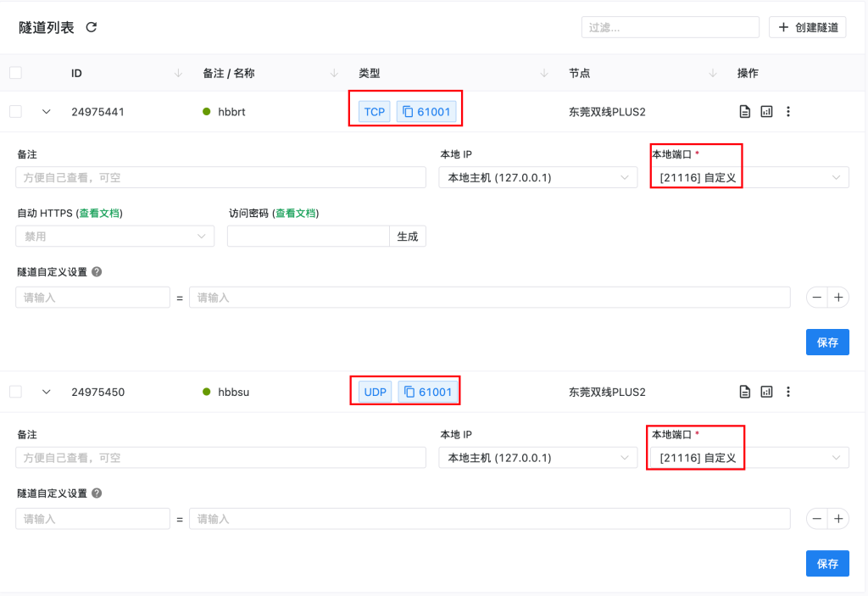The image size is (868, 596).
Task: Click the help icon beside the first 隧道自定义设置
Action: pos(97,272)
